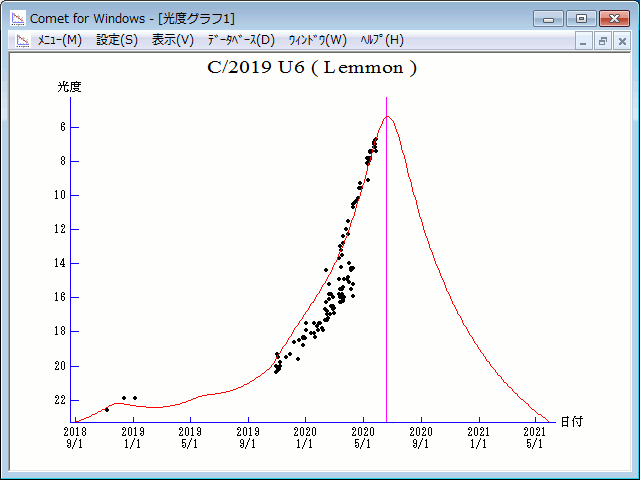Open the ﾍﾙﾌﾟ(H) help menu
640x480 pixels.
[380, 40]
